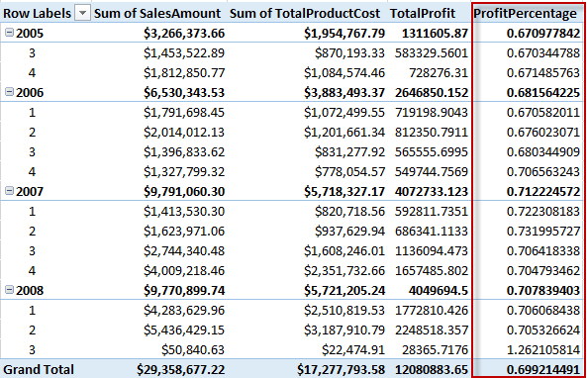Open the Row Labels filter dropdown
The height and width of the screenshot is (378, 588).
coord(82,14)
